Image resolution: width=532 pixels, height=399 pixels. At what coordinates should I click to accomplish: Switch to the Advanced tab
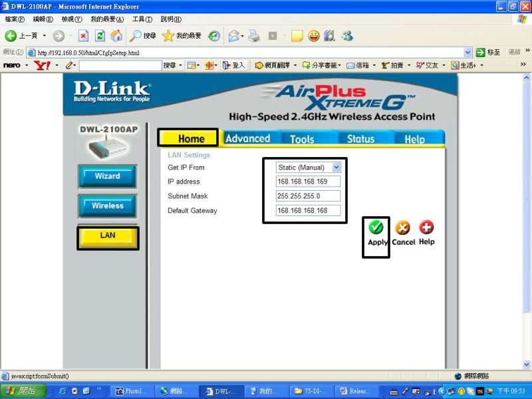pyautogui.click(x=247, y=138)
